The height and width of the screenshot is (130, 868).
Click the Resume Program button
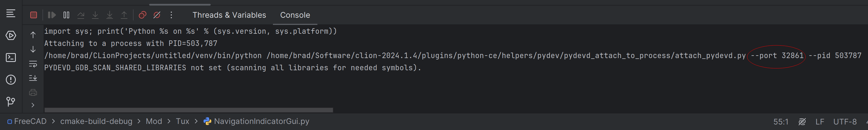click(52, 15)
